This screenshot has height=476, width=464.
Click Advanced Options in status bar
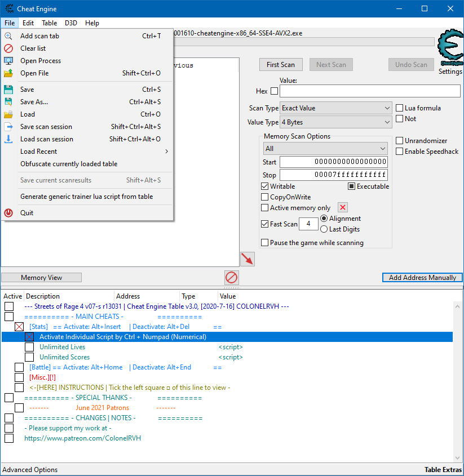(30, 470)
